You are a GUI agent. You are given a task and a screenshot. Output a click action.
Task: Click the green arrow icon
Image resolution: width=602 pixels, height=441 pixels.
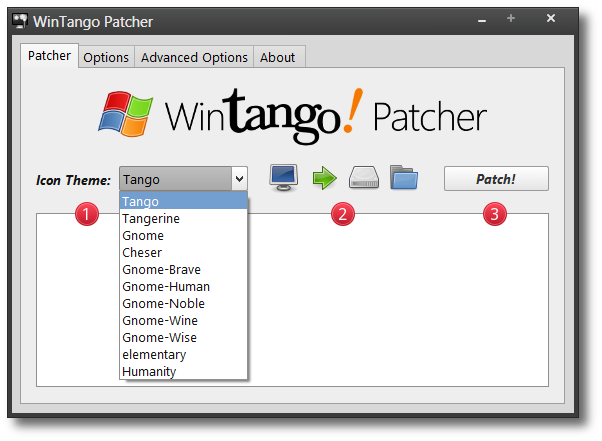click(325, 178)
